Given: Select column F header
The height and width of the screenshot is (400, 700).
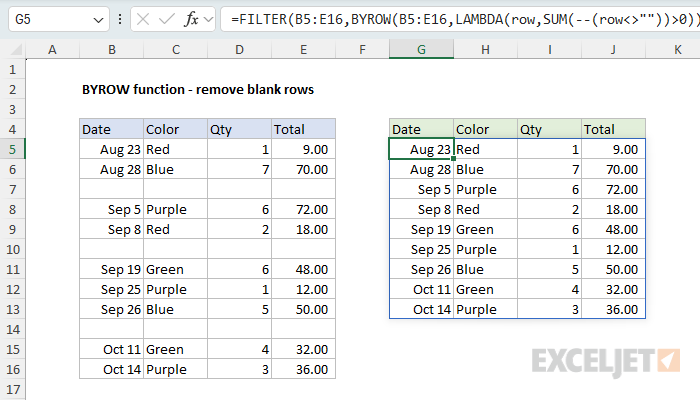Looking at the screenshot, I should (362, 50).
